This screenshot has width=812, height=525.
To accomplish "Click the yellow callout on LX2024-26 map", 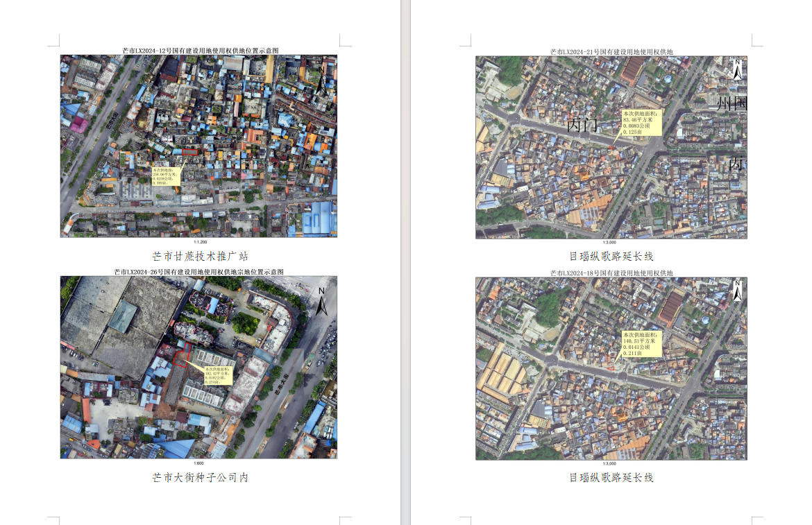I will point(217,374).
